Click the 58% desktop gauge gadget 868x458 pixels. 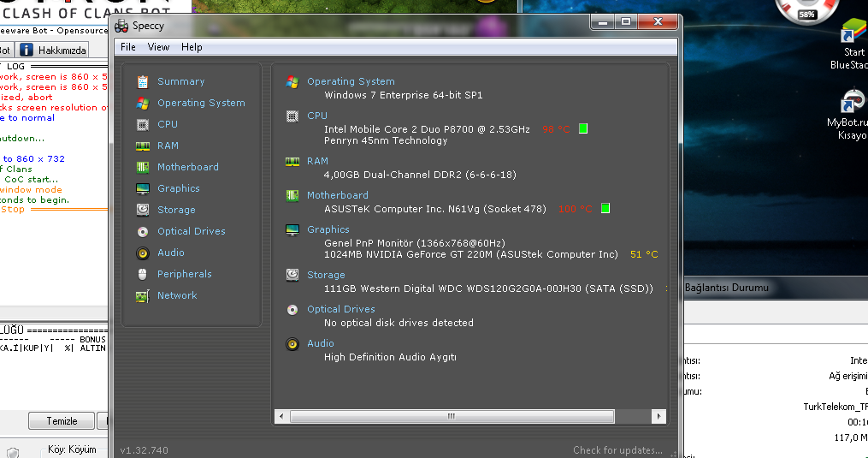pos(806,11)
